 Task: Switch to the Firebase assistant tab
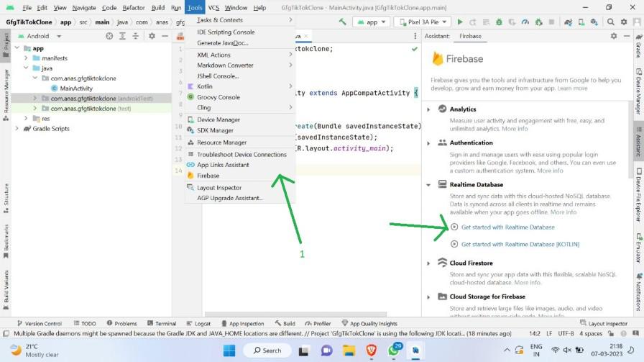coord(470,36)
